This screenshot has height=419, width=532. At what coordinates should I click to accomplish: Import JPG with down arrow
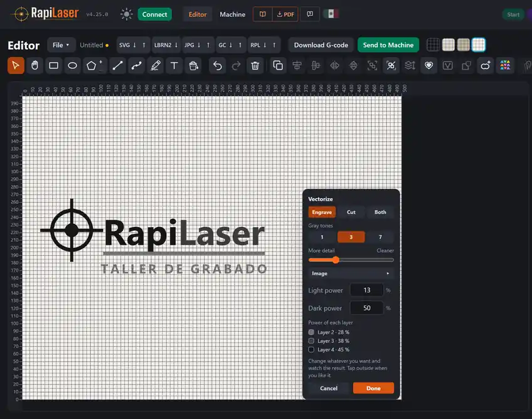click(x=199, y=45)
